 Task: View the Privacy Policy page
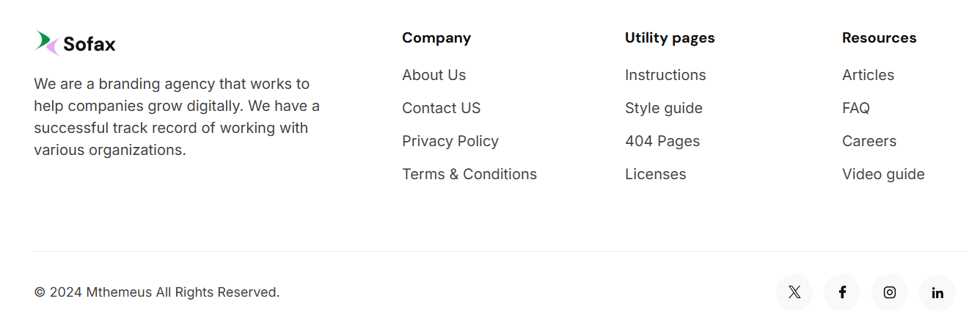pyautogui.click(x=450, y=141)
